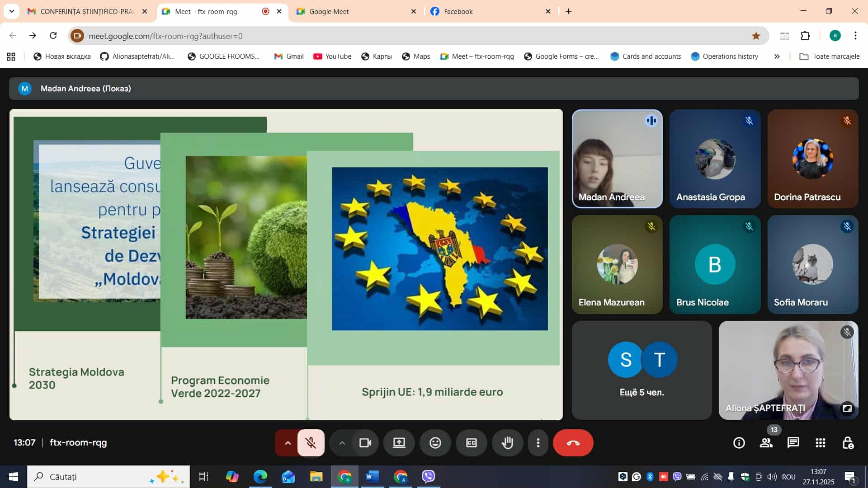Image resolution: width=868 pixels, height=488 pixels.
Task: Open the activities grid icon
Action: pos(820,443)
